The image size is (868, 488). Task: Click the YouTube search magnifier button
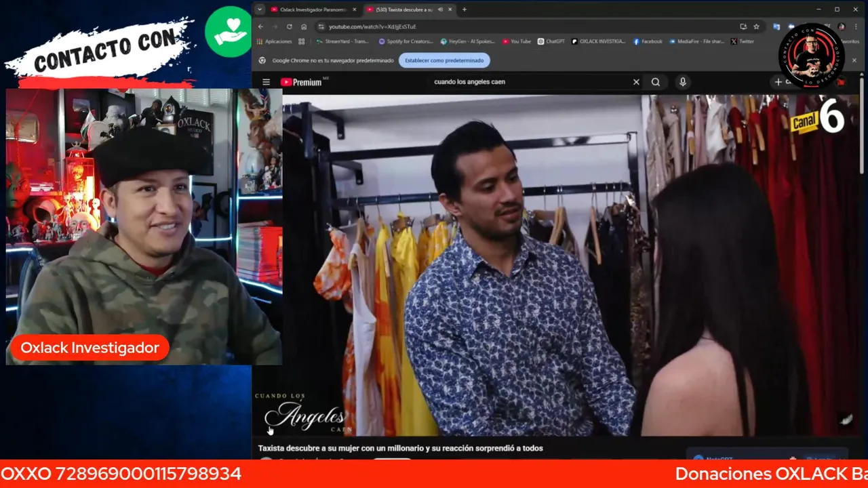[x=656, y=82]
